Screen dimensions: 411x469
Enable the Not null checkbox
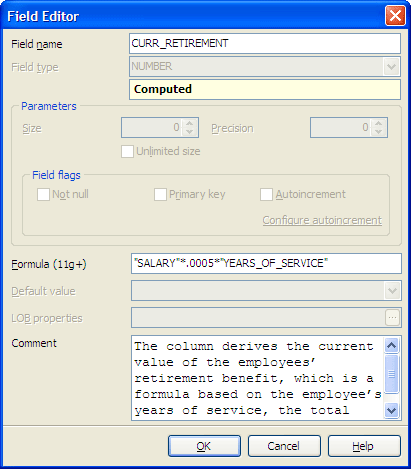point(43,194)
